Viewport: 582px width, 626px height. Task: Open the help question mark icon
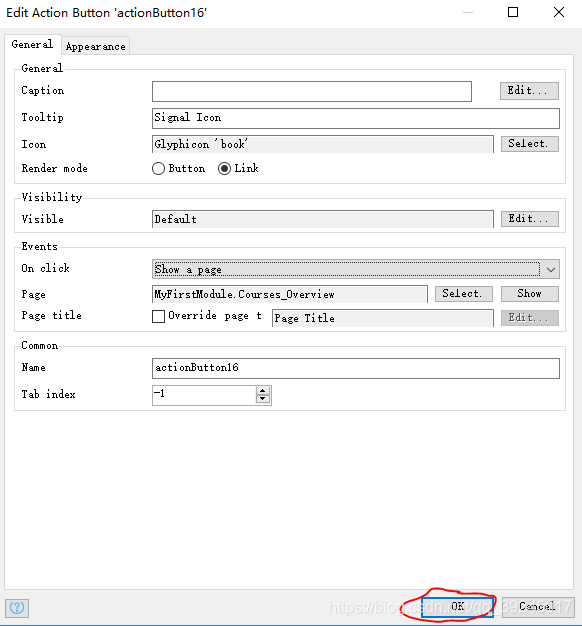coord(17,608)
